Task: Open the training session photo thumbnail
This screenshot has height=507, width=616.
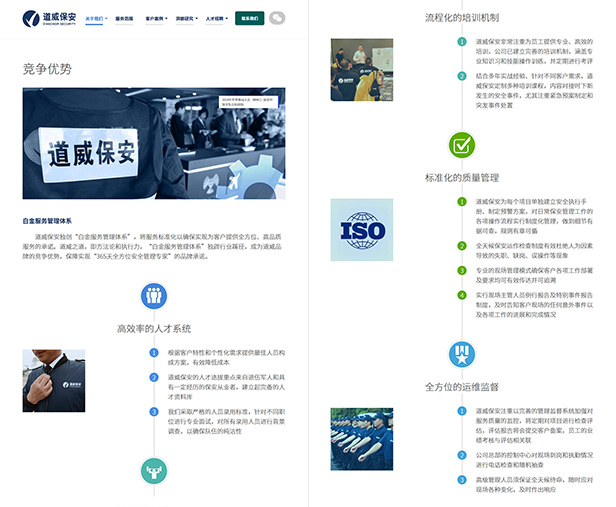Action: pyautogui.click(x=362, y=70)
